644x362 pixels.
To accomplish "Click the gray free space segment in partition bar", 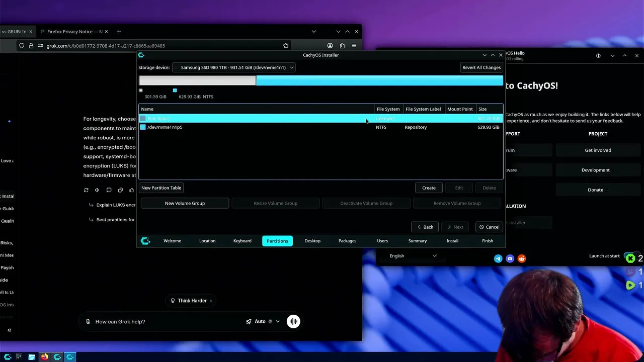I will (x=197, y=80).
